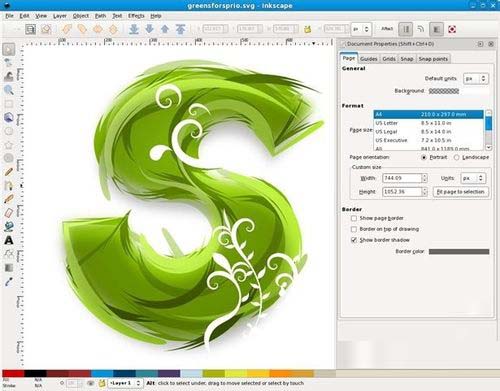Select the Connector tool
This screenshot has height=391, width=500.
click(x=9, y=254)
